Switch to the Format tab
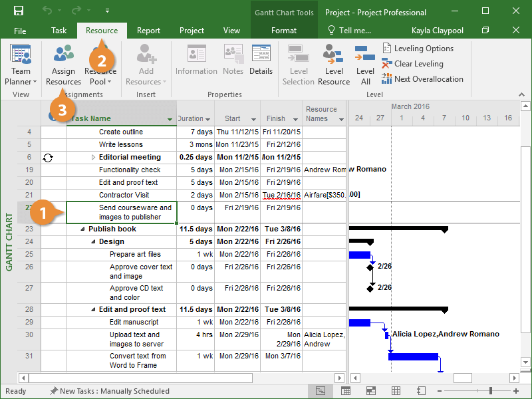 [x=284, y=31]
